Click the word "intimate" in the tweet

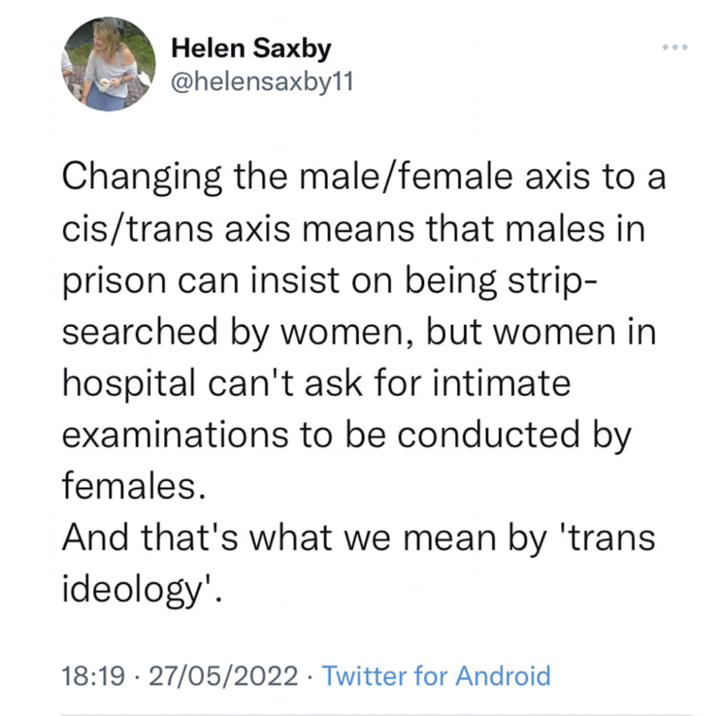tap(501, 383)
